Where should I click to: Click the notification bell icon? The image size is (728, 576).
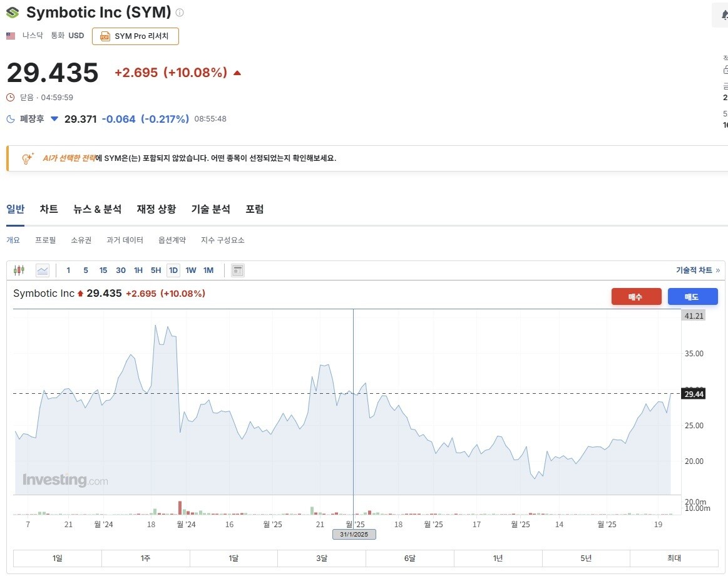pyautogui.click(x=724, y=15)
